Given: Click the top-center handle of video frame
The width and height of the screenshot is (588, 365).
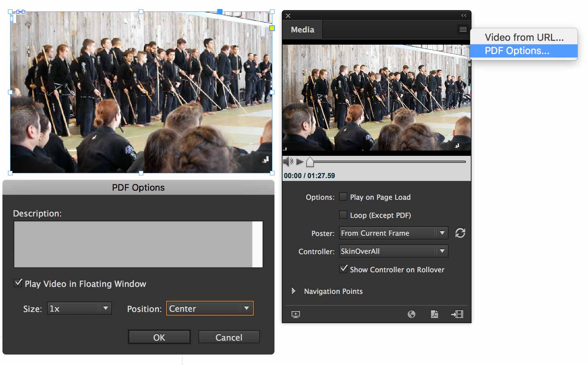Looking at the screenshot, I should [x=141, y=12].
